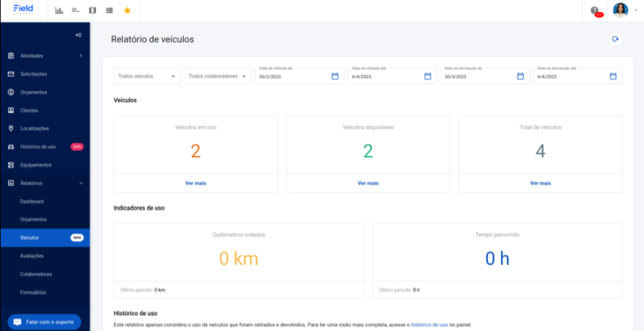Open the 'Todos veículos' dropdown
The width and height of the screenshot is (644, 331).
(x=147, y=77)
